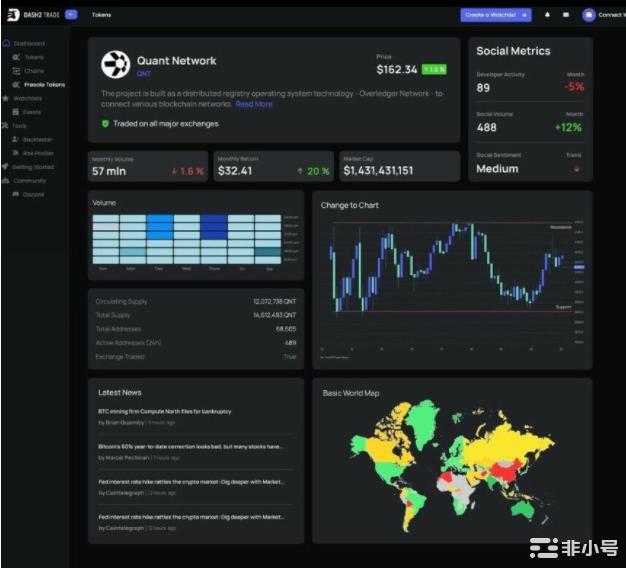Image resolution: width=626 pixels, height=568 pixels.
Task: Click the Connect Wallet icon
Action: tap(589, 15)
